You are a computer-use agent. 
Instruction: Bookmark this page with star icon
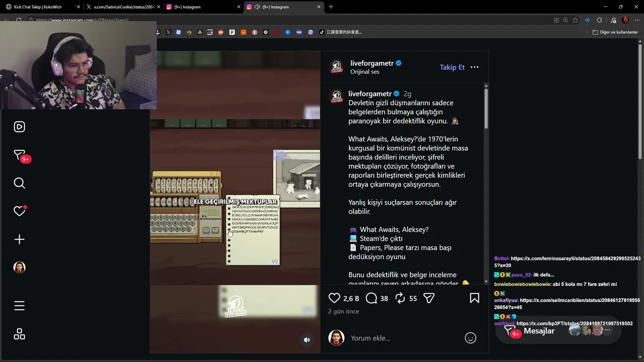pyautogui.click(x=575, y=20)
